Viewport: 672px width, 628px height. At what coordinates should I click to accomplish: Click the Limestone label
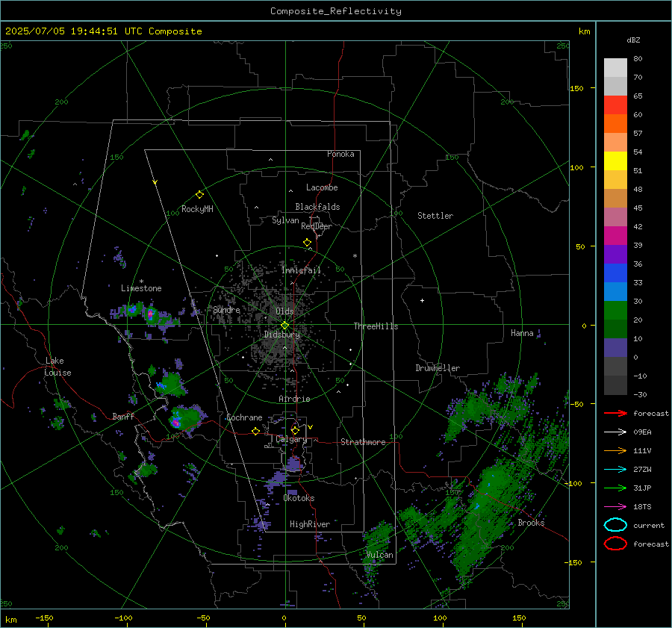pos(141,288)
